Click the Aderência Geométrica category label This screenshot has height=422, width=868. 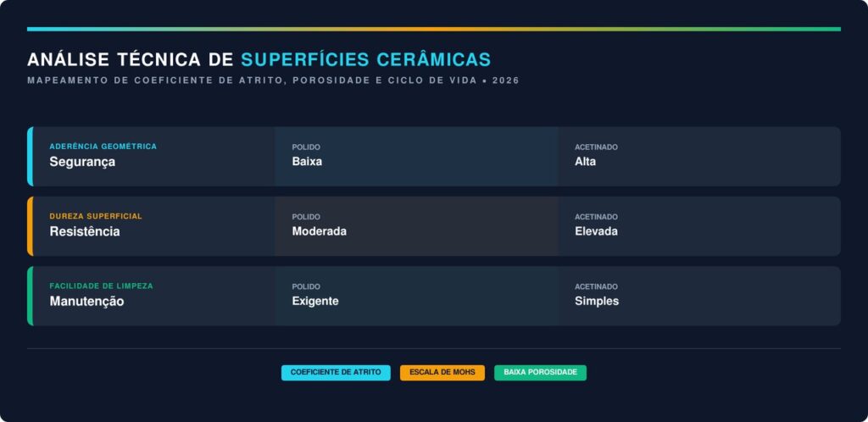[x=103, y=147]
